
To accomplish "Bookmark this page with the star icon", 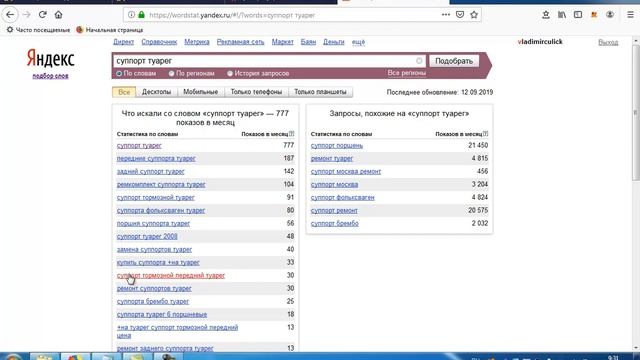I will [474, 15].
